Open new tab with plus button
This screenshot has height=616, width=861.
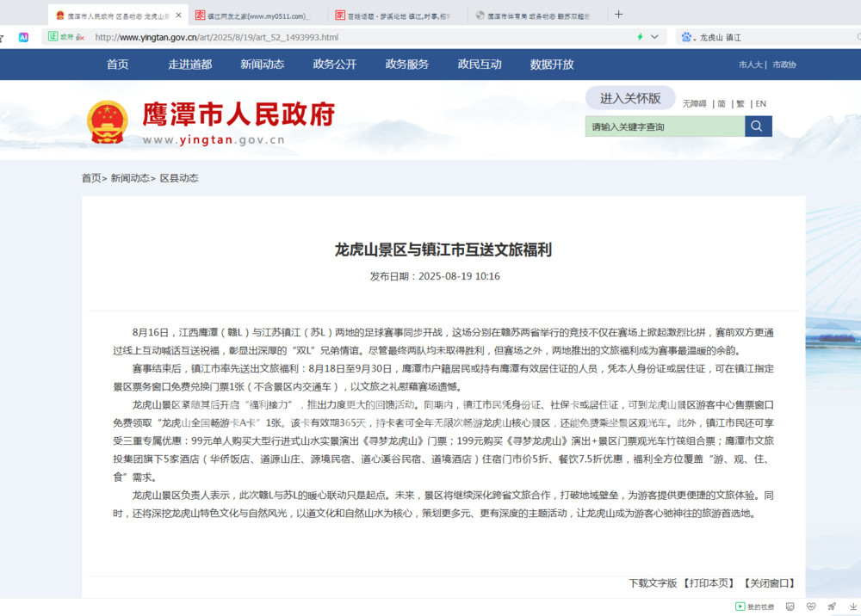pos(618,15)
